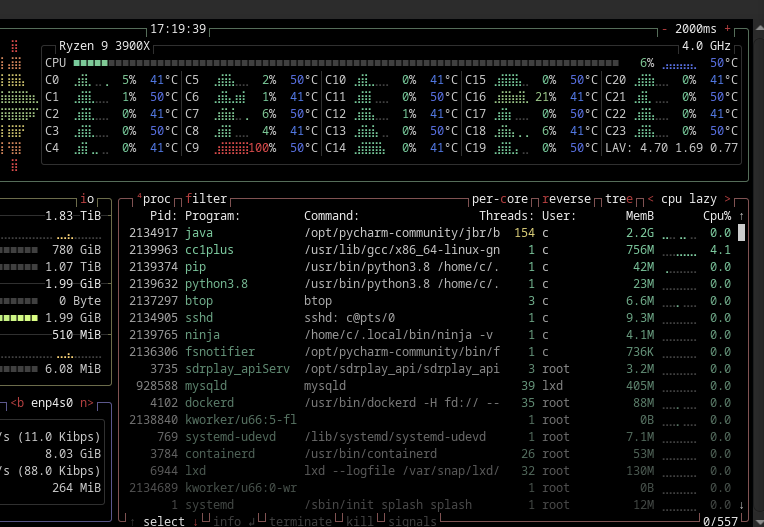This screenshot has width=764, height=527.
Task: Click left arrow before 'cpu lazy' sort
Action: (651, 198)
